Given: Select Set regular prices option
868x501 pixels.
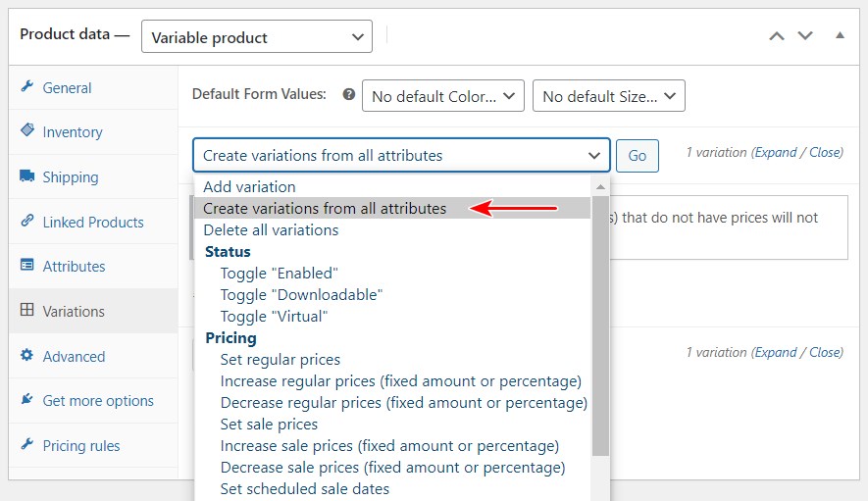Looking at the screenshot, I should click(x=392, y=359).
